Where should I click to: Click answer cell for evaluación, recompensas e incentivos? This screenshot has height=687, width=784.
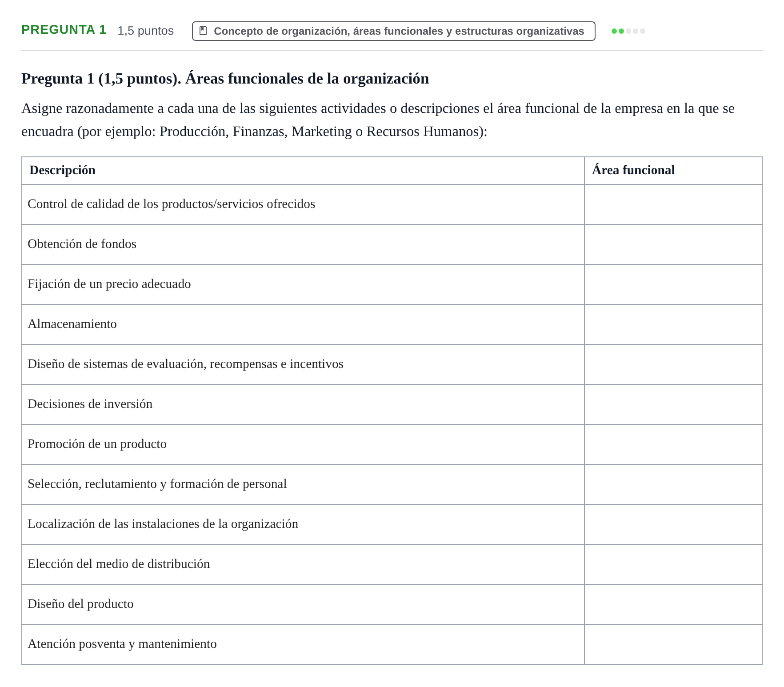point(673,364)
